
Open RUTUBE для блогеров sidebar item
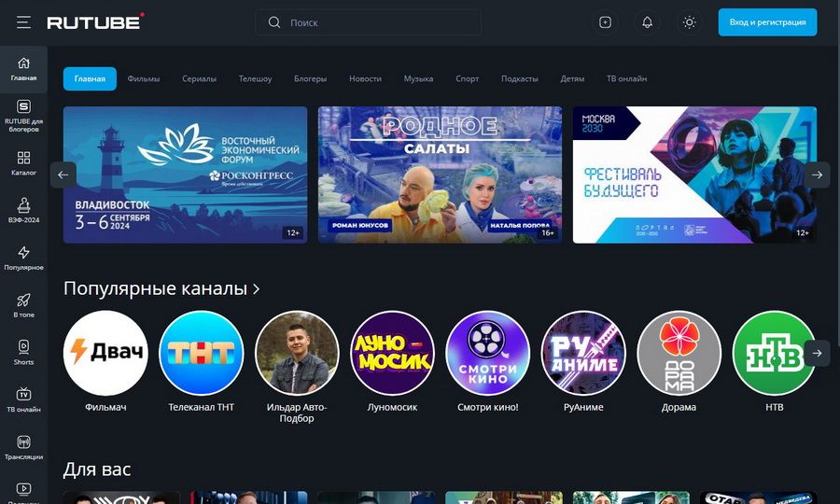click(23, 116)
